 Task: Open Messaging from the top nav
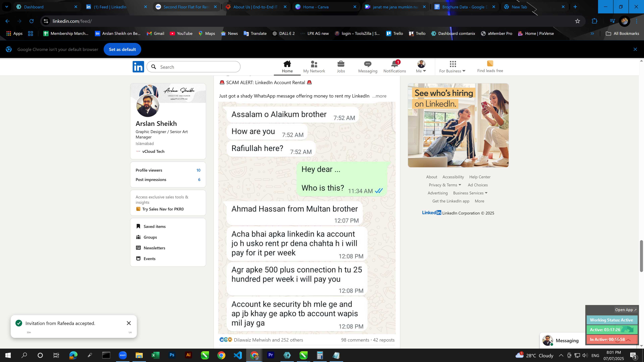point(367,67)
